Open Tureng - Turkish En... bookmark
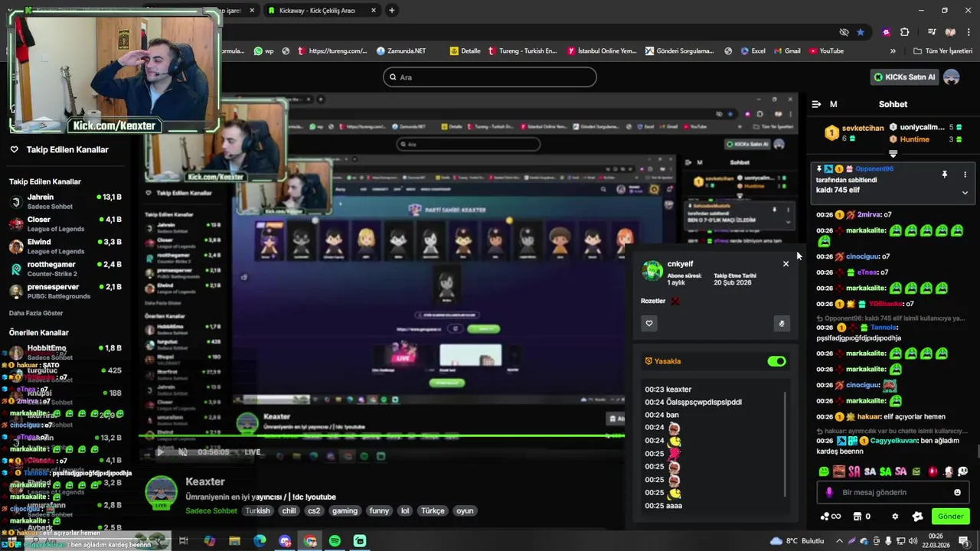The image size is (980, 551). pos(522,51)
